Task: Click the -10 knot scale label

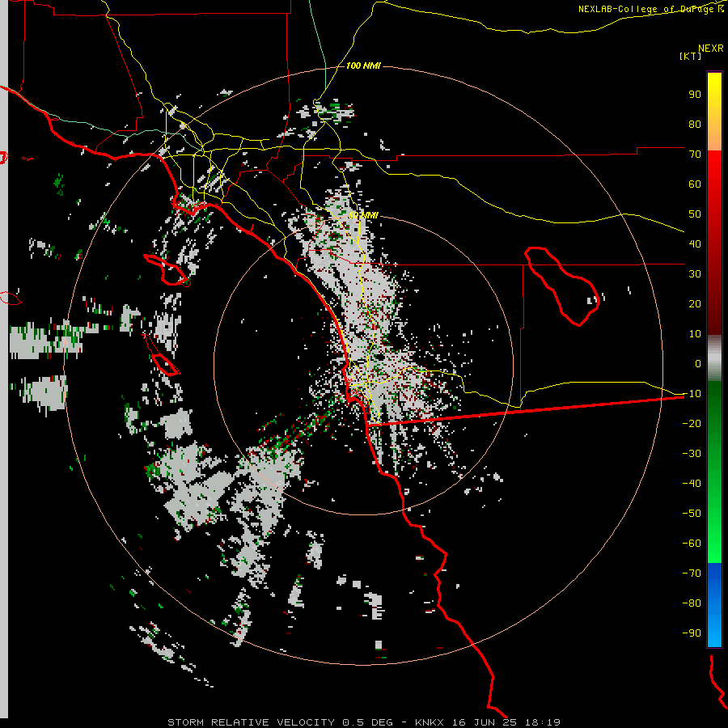Action: point(692,394)
